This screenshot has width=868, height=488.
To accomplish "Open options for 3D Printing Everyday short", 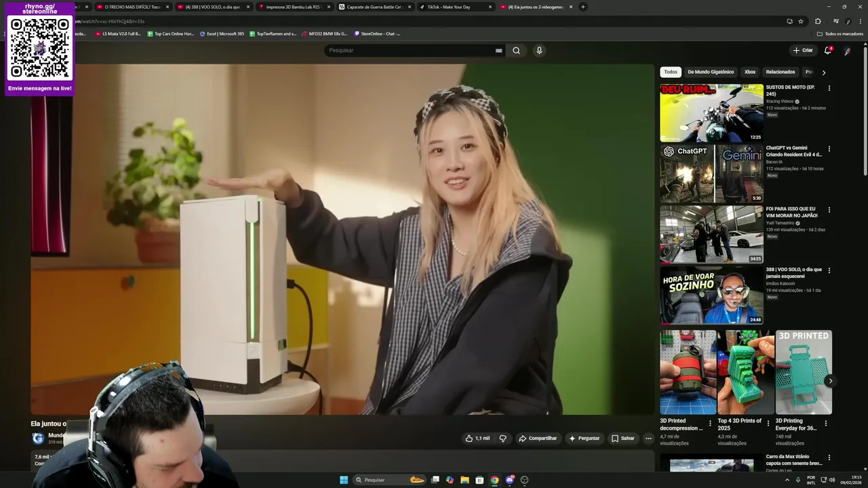I will 825,423.
